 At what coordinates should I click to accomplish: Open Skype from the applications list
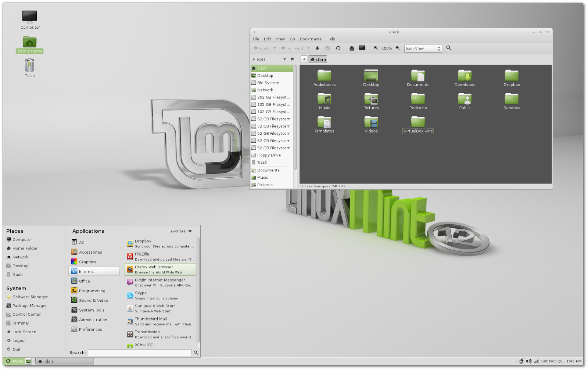coord(154,295)
